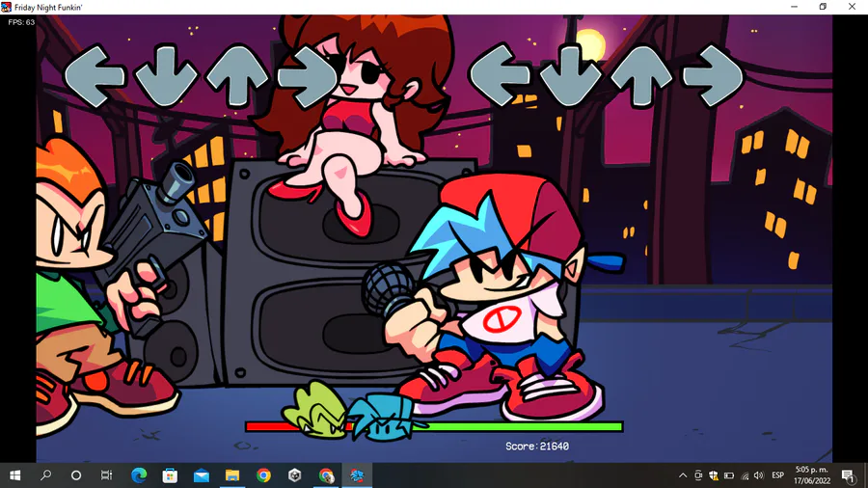Tap the player's up arrow receptor
Viewport: 868px width, 488px height.
(642, 76)
